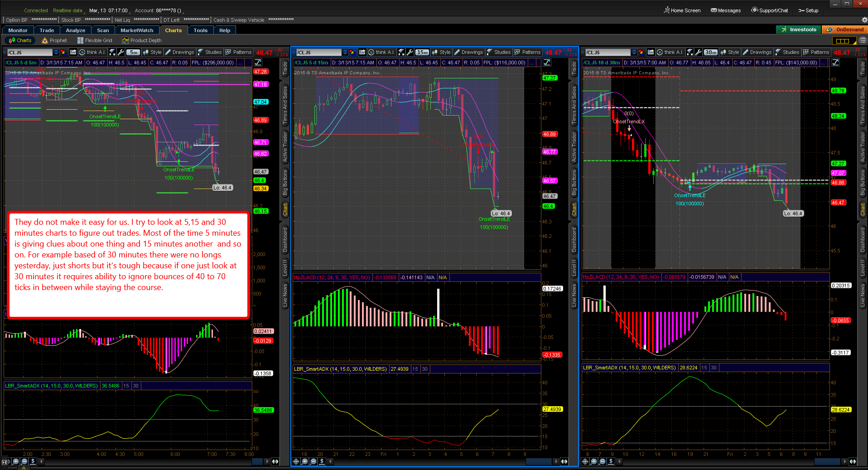The height and width of the screenshot is (470, 868).
Task: Expand the symbol dropdown on the 15m chart
Action: (345, 53)
